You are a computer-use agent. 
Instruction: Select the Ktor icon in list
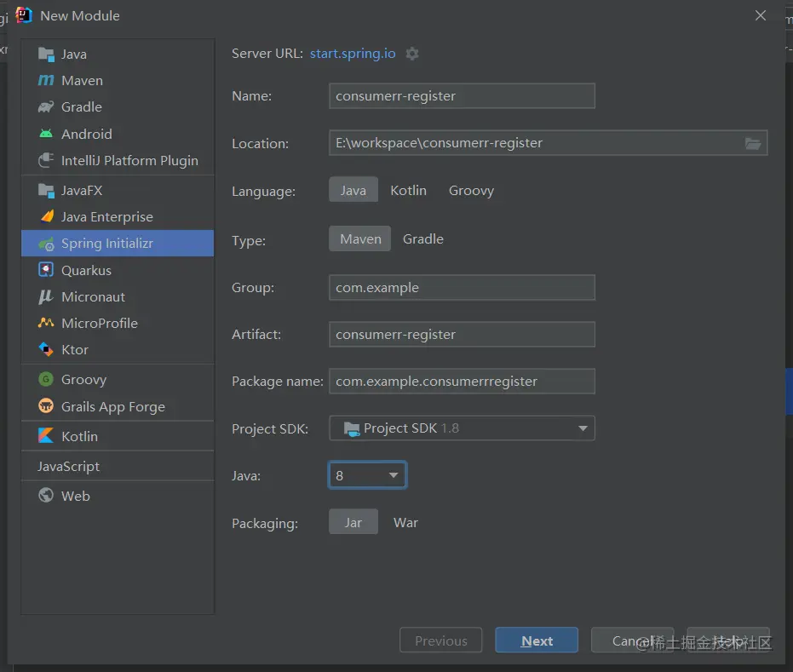click(x=46, y=349)
